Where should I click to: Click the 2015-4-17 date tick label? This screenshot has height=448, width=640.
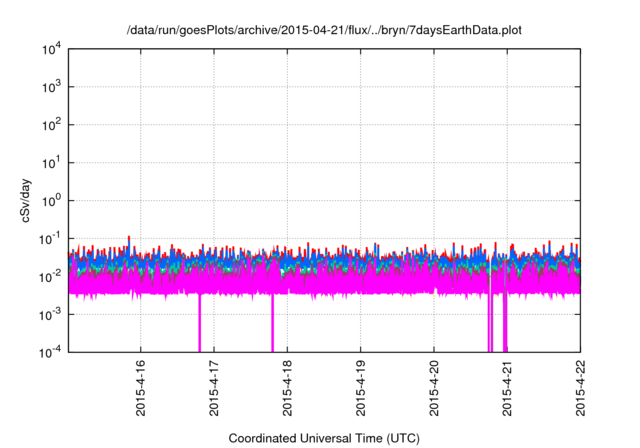[214, 388]
